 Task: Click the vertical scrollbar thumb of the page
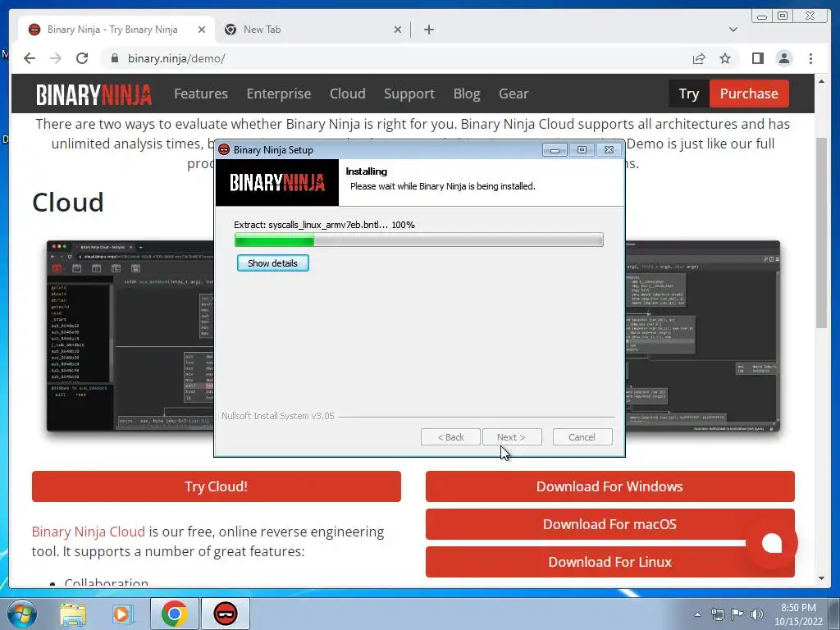point(821,233)
